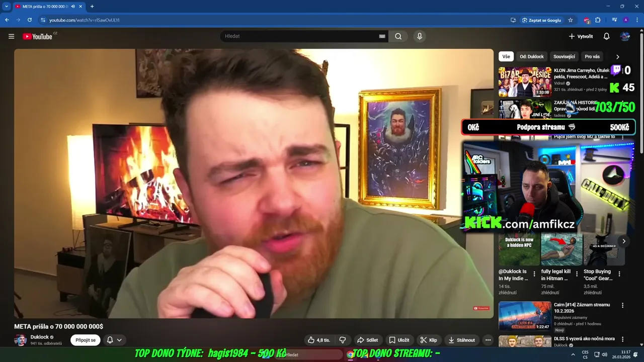Viewport: 644px width, 362px height.
Task: Open the Chrome extensions puzzle icon
Action: coord(598,20)
